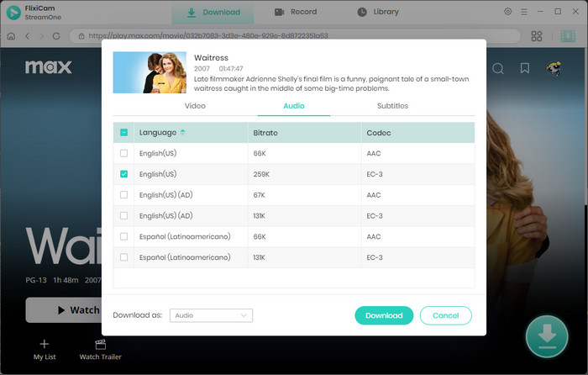Open the Subtitles tab in dialog
The image size is (588, 375).
392,106
